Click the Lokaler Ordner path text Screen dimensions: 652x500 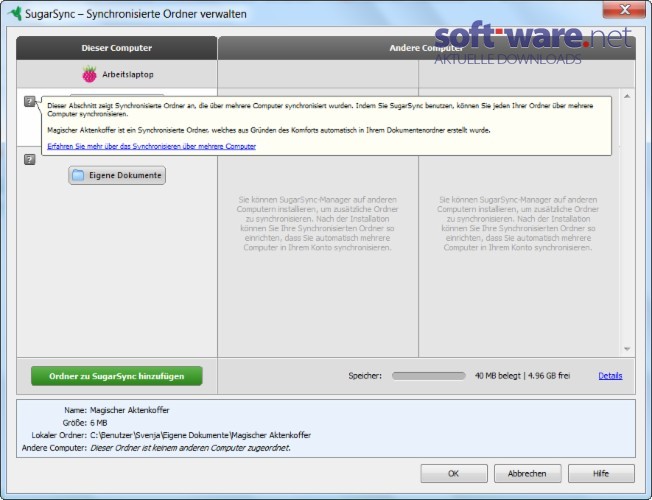pos(200,435)
